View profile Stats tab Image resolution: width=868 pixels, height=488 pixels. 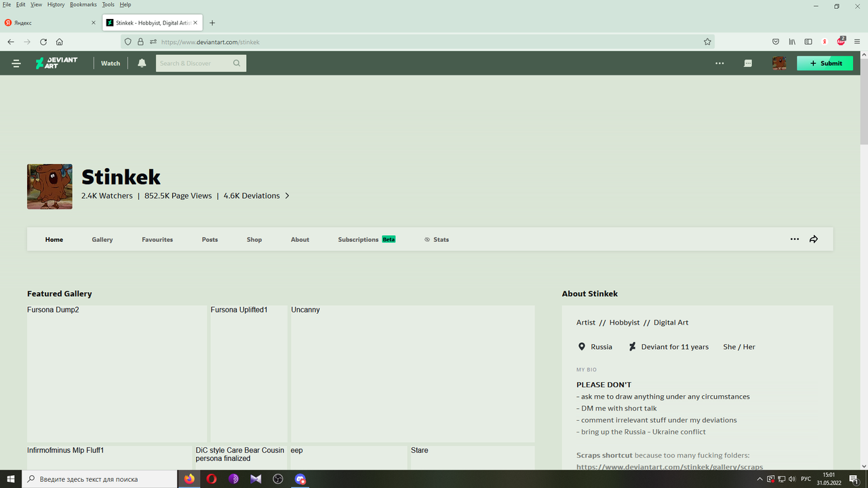[437, 239]
